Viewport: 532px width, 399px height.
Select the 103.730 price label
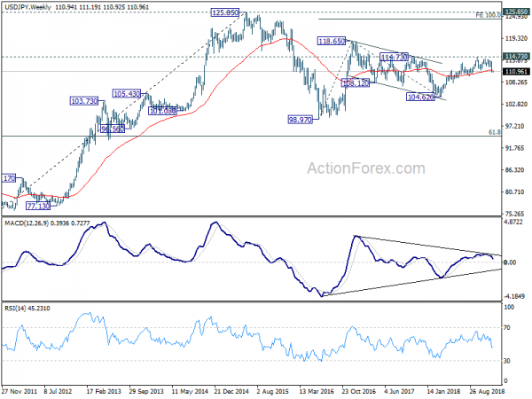click(84, 101)
